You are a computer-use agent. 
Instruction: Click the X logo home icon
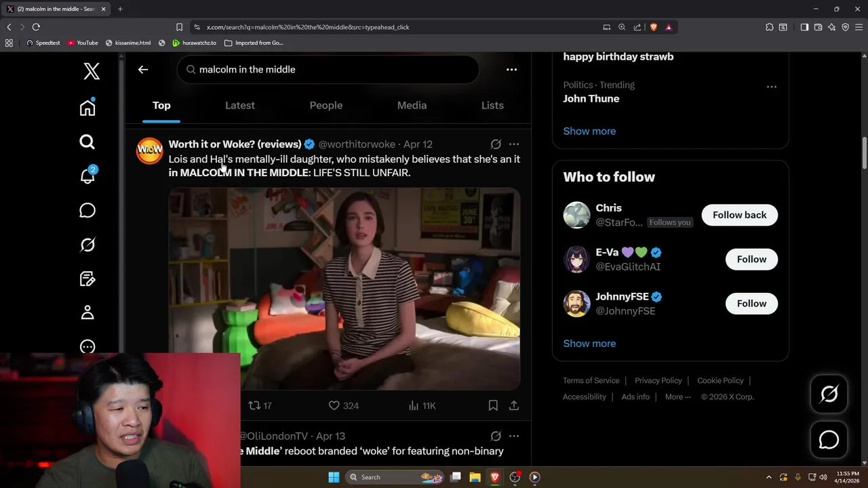(x=92, y=70)
